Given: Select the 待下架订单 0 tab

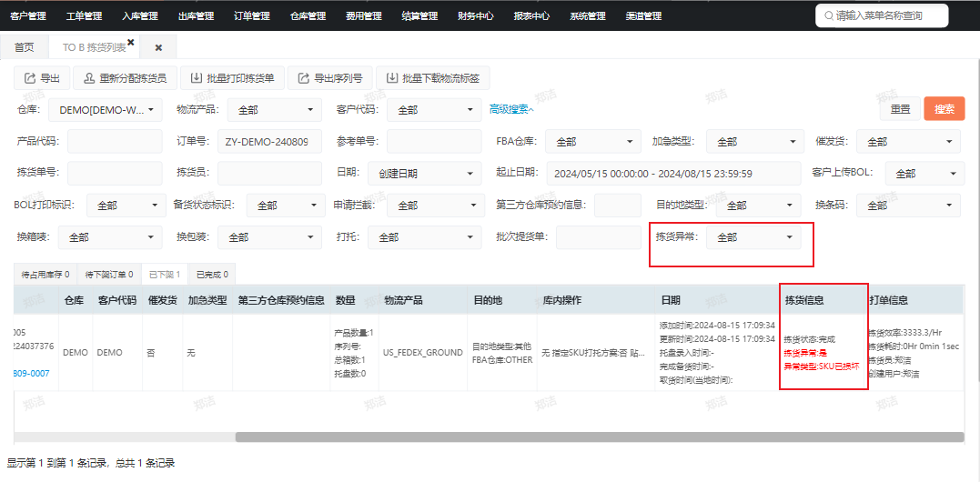Looking at the screenshot, I should coord(109,274).
